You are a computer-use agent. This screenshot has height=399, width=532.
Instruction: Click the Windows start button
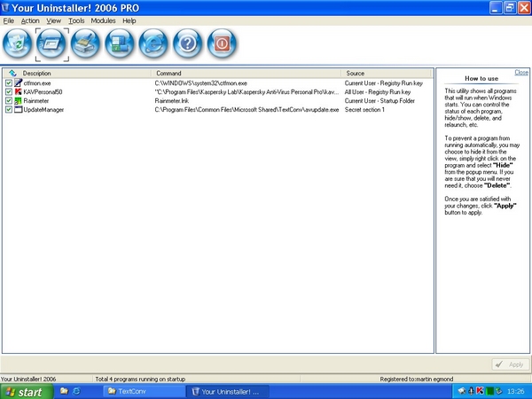[x=27, y=392]
